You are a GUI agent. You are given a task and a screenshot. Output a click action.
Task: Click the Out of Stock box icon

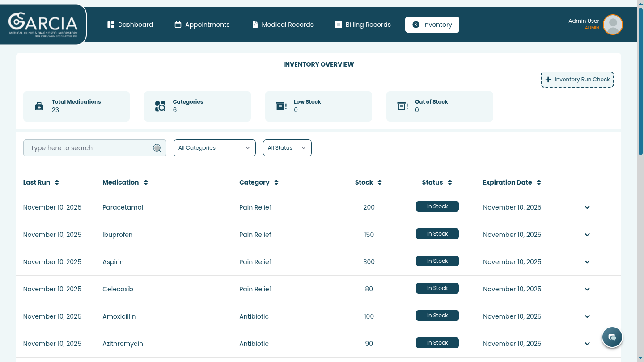402,106
